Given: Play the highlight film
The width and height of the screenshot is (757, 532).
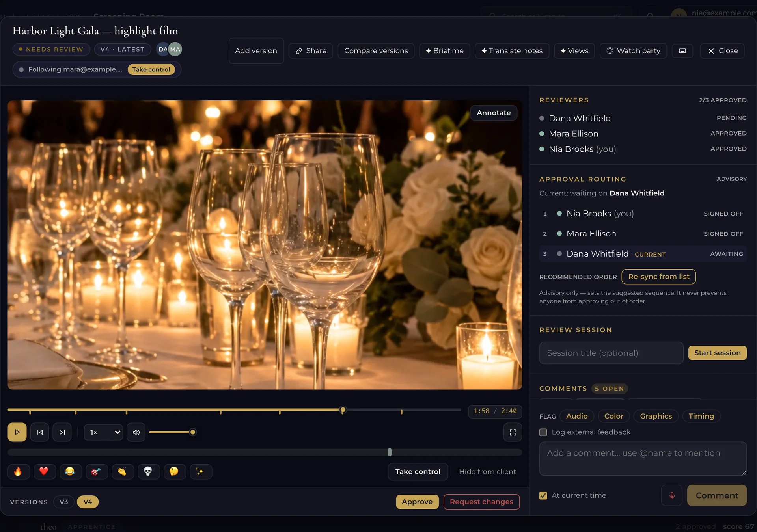Looking at the screenshot, I should pos(17,432).
